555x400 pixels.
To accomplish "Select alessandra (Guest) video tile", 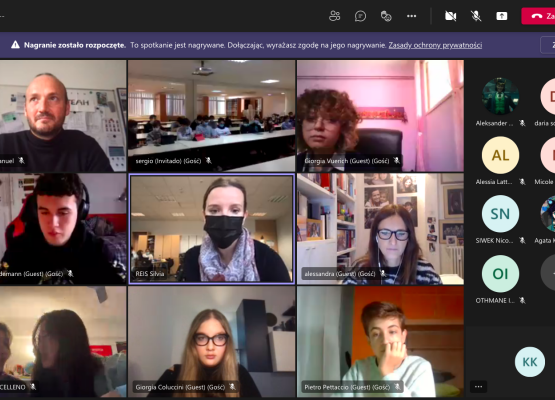I will point(380,229).
